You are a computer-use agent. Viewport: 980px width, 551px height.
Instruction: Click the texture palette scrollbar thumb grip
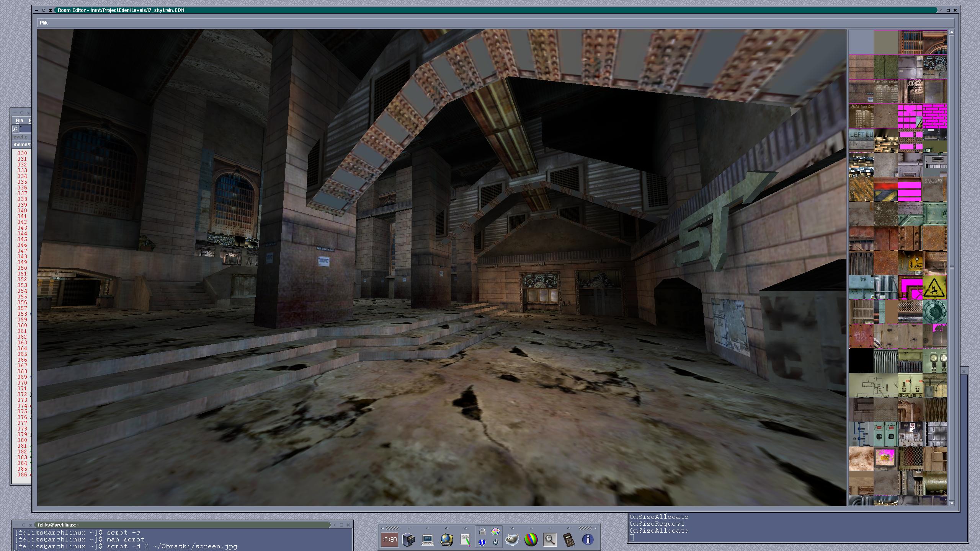(952, 267)
